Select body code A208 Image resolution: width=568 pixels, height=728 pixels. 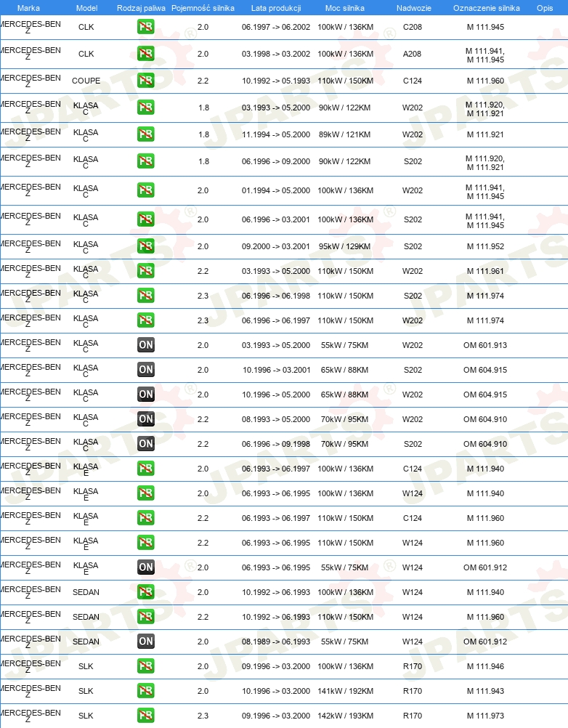pyautogui.click(x=412, y=54)
